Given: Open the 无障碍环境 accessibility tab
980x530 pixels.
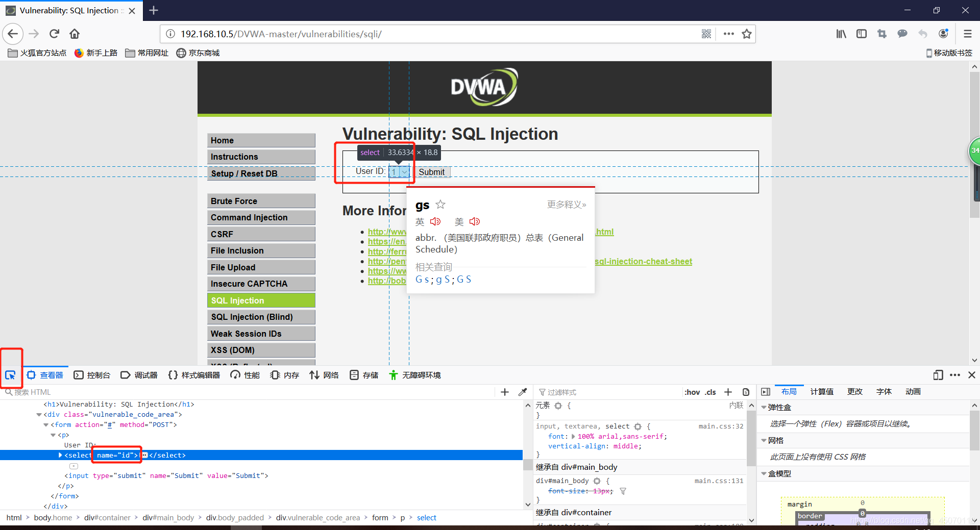Looking at the screenshot, I should [415, 375].
